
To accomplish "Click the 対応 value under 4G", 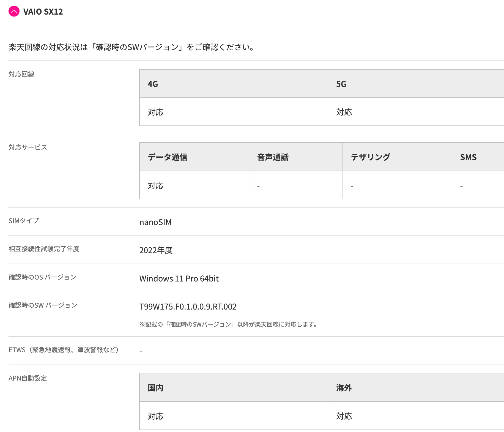I will 156,112.
